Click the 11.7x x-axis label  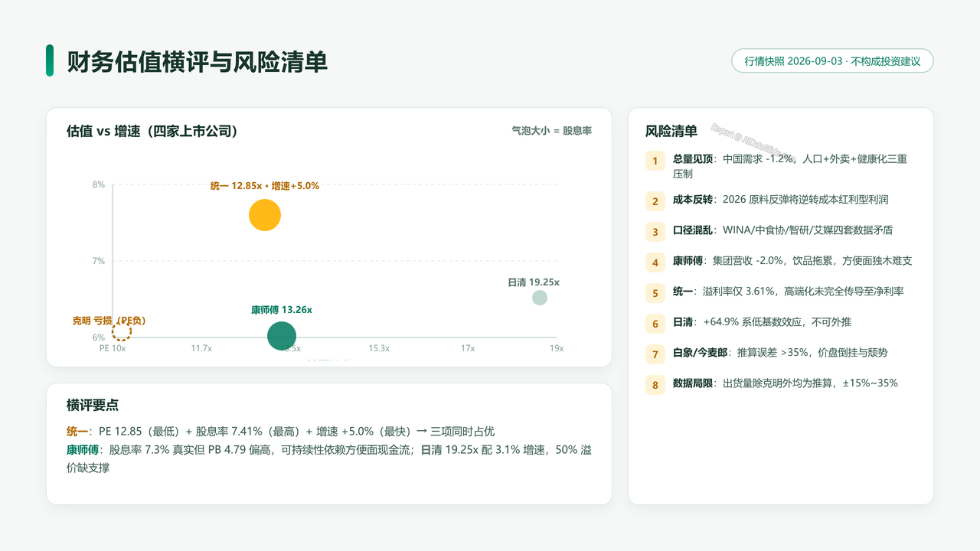tap(201, 348)
